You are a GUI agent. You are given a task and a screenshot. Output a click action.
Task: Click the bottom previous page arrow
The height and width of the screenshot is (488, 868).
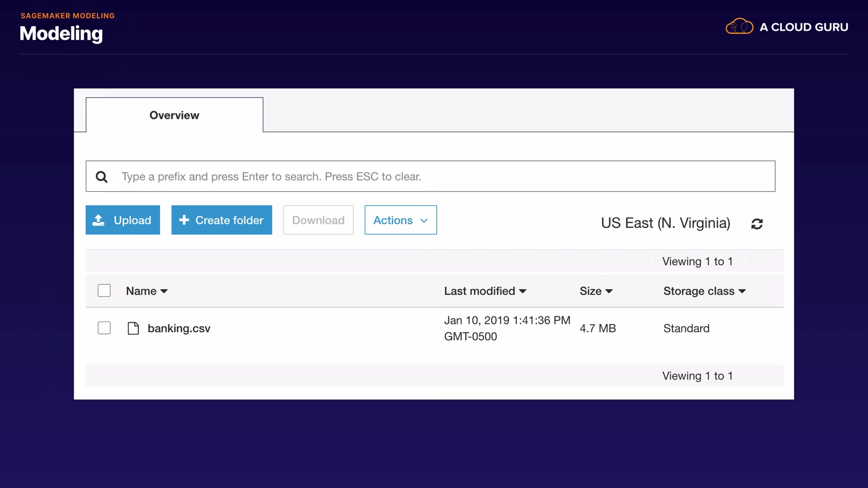click(652, 376)
